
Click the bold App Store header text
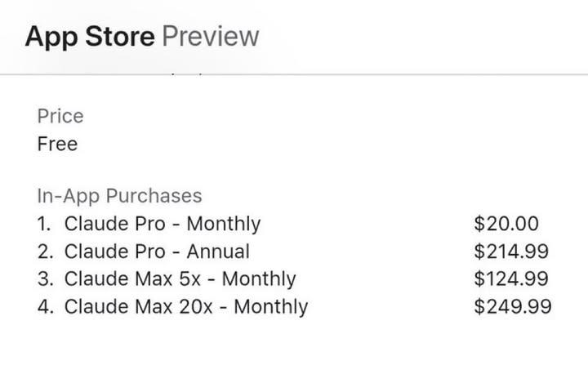89,37
